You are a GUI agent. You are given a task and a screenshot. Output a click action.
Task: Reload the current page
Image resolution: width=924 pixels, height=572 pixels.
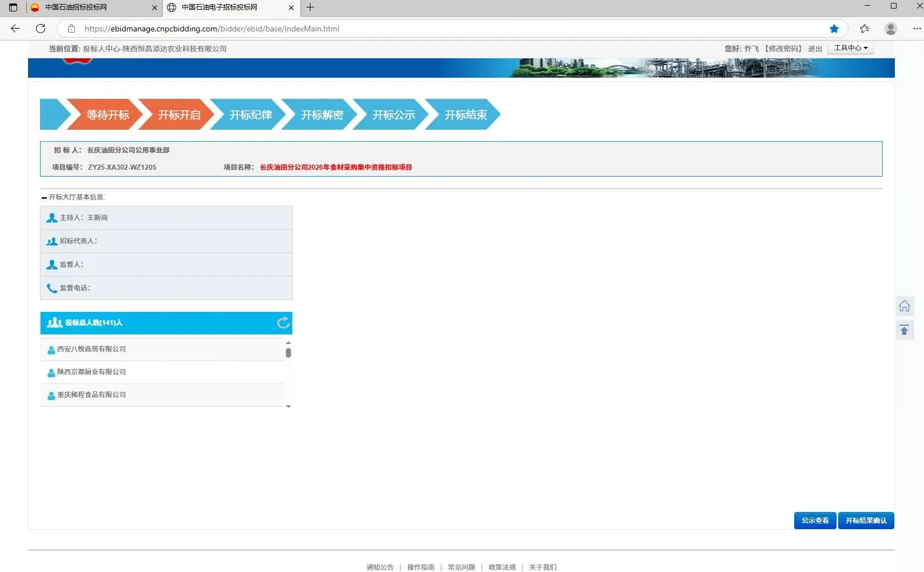click(x=41, y=29)
